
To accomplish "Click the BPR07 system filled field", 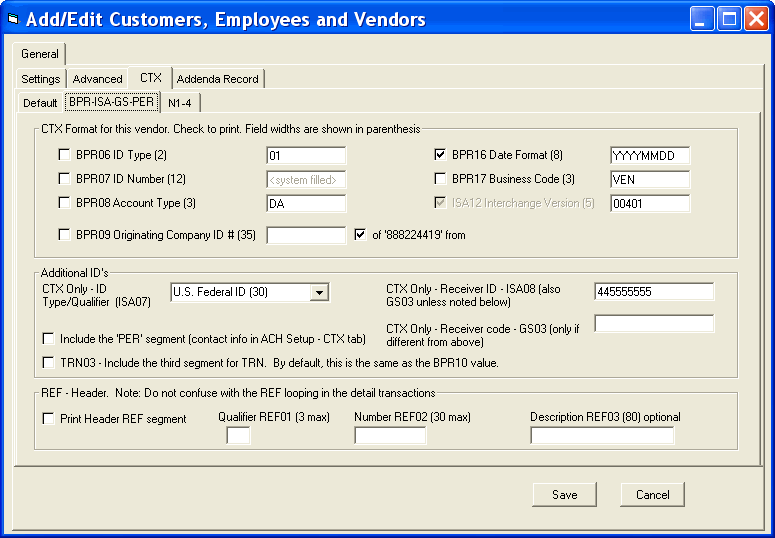I will pyautogui.click(x=306, y=179).
